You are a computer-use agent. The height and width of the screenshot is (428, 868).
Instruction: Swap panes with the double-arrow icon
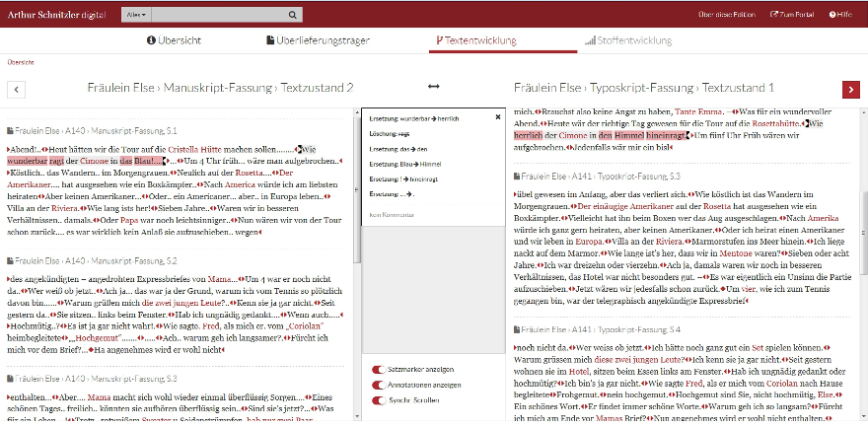(x=433, y=87)
